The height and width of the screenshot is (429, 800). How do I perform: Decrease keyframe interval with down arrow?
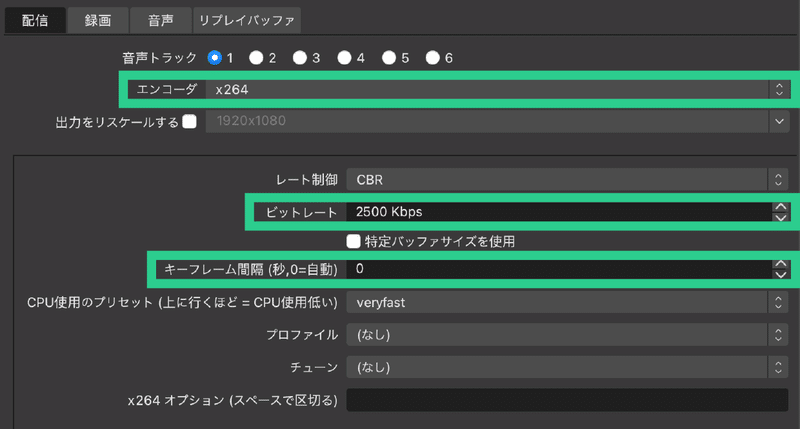click(x=781, y=274)
